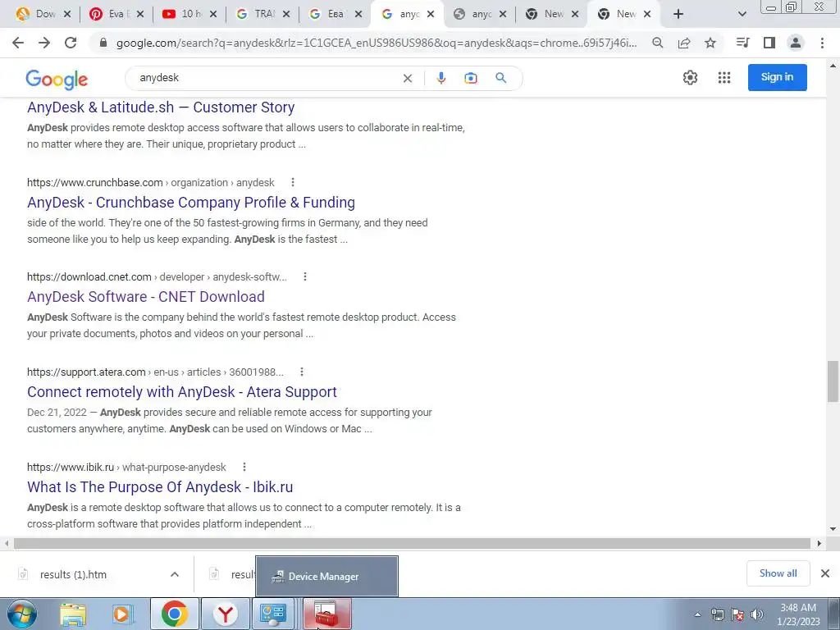Start voice search with the microphone

pos(441,78)
